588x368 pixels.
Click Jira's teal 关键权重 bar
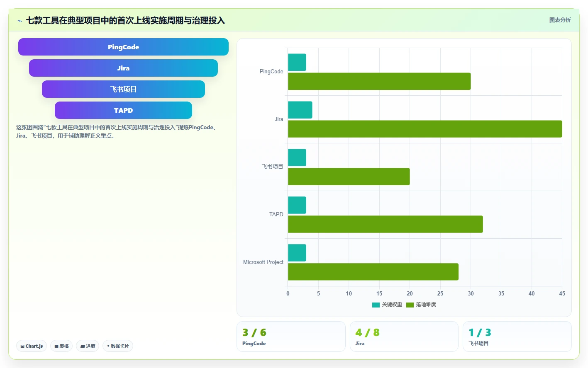tap(300, 110)
